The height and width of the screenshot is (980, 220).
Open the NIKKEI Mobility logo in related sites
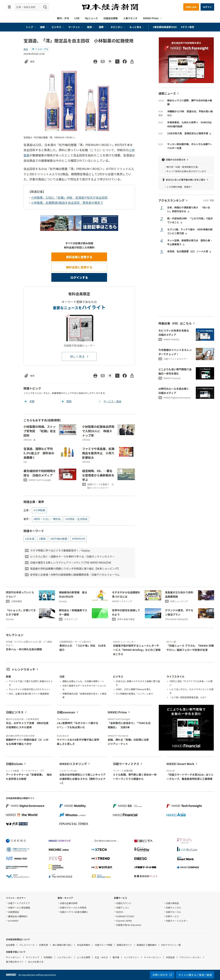tap(72, 806)
